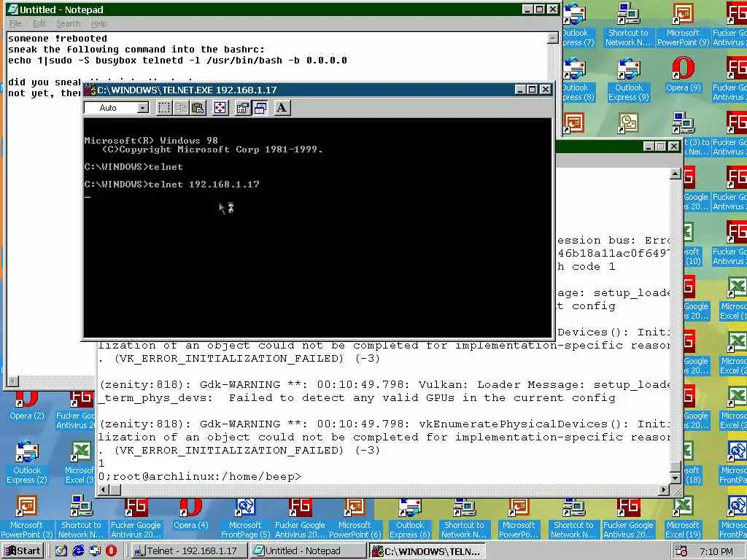747x560 pixels.
Task: Select the Microsoft PowerPoint (3) desktop shortcut
Action: 27,517
